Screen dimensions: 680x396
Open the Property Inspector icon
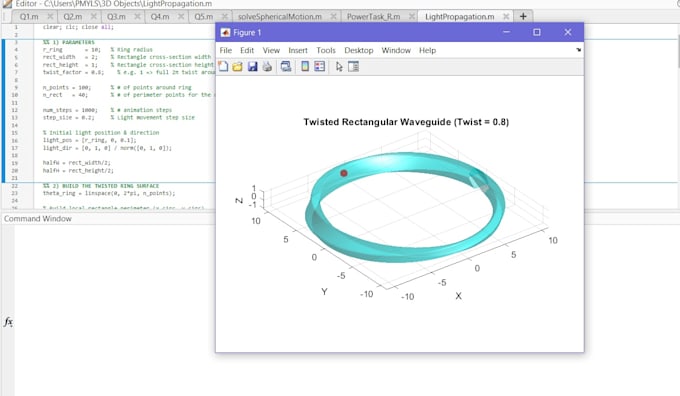(353, 66)
